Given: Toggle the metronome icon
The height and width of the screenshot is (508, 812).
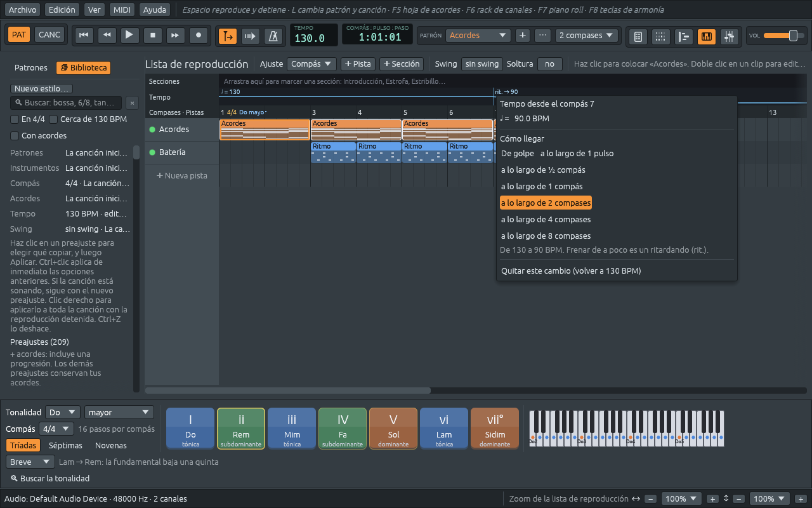Looking at the screenshot, I should [274, 36].
